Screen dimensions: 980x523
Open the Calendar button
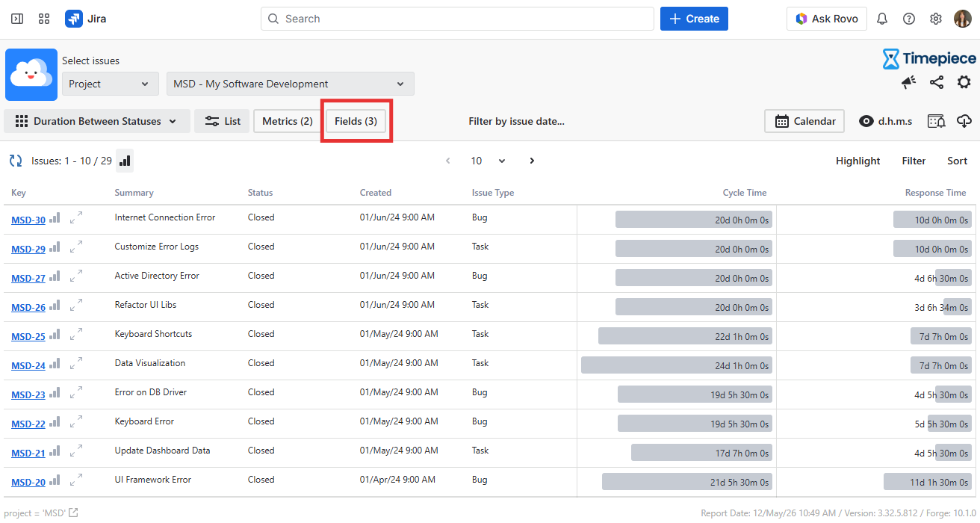(x=804, y=121)
